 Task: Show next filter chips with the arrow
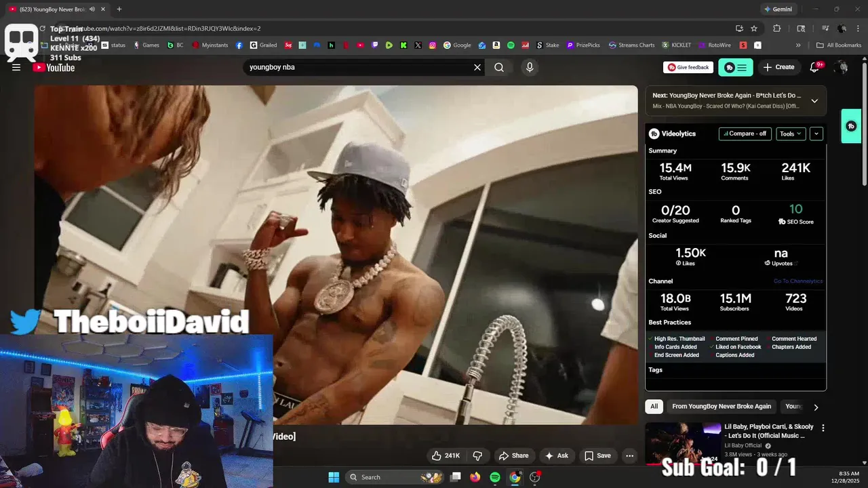816,407
